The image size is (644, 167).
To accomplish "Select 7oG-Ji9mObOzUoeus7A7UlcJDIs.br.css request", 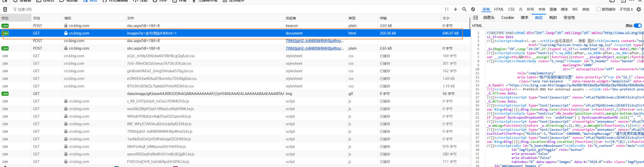I will point(235,63).
